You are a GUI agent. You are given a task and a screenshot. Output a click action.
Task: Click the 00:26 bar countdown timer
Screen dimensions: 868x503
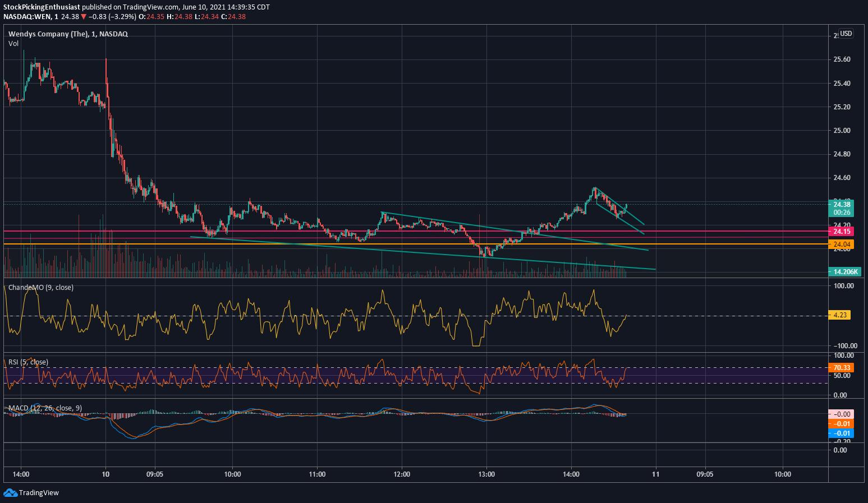coord(842,213)
